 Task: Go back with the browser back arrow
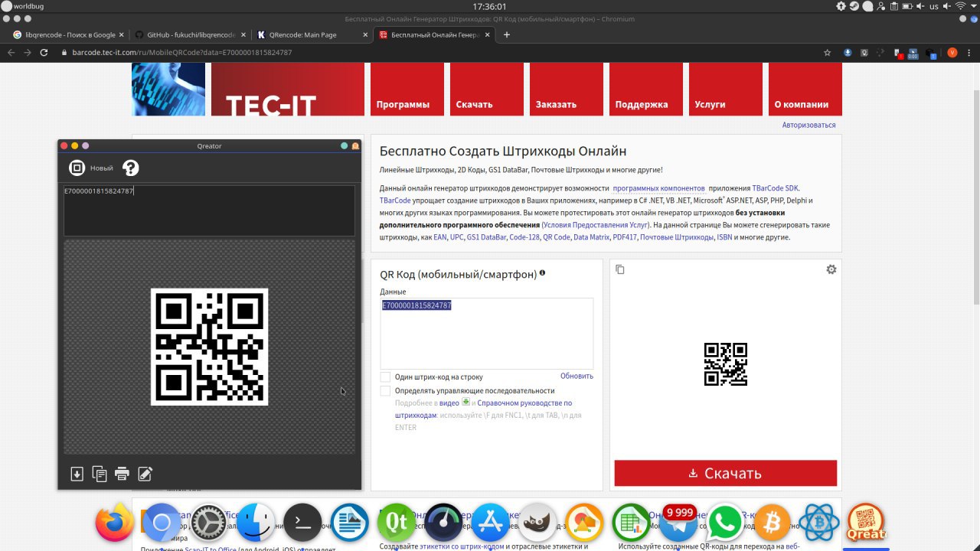click(x=11, y=53)
